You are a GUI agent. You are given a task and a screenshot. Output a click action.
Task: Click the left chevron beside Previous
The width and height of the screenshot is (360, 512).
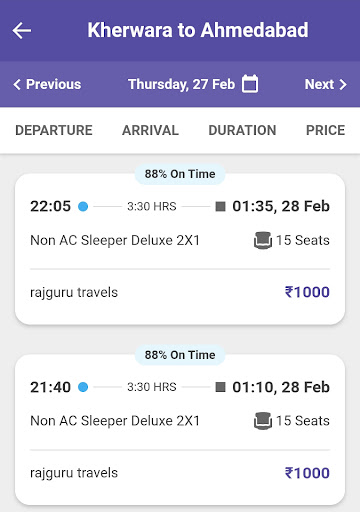(x=17, y=84)
